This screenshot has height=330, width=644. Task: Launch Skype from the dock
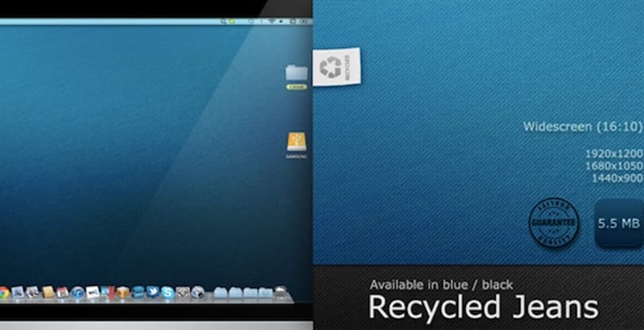click(168, 293)
